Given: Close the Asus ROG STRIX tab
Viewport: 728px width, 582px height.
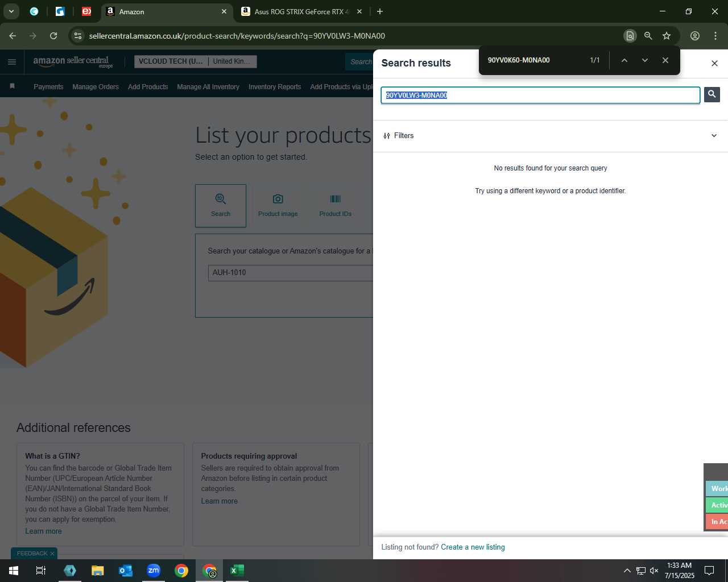Looking at the screenshot, I should click(x=359, y=11).
